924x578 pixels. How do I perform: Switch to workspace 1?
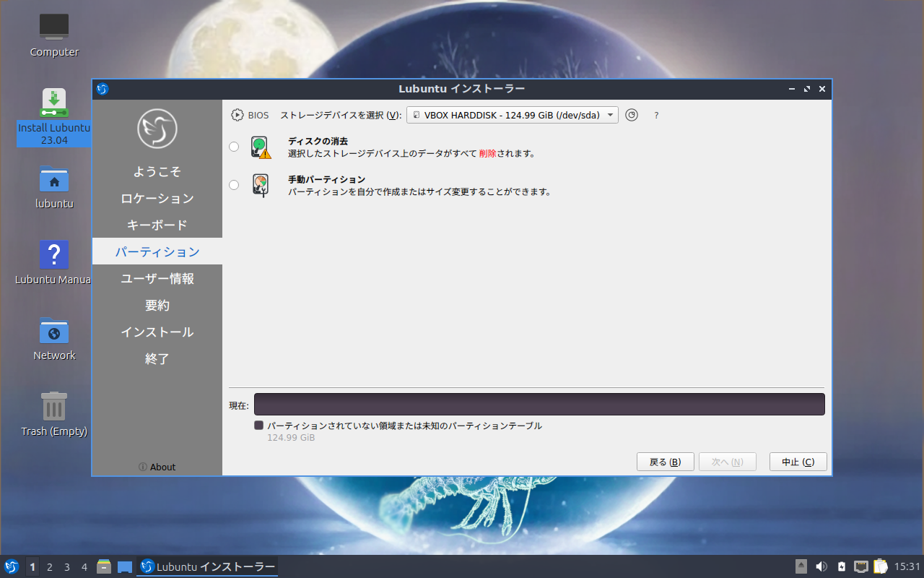tap(32, 567)
